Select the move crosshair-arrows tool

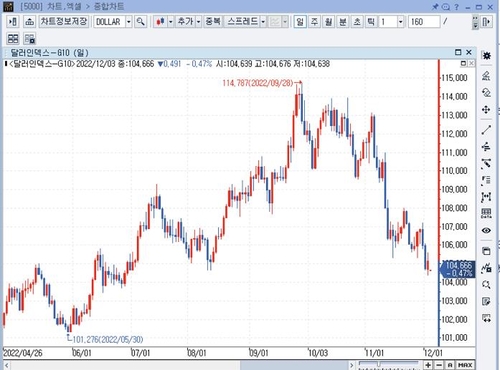pos(486,110)
